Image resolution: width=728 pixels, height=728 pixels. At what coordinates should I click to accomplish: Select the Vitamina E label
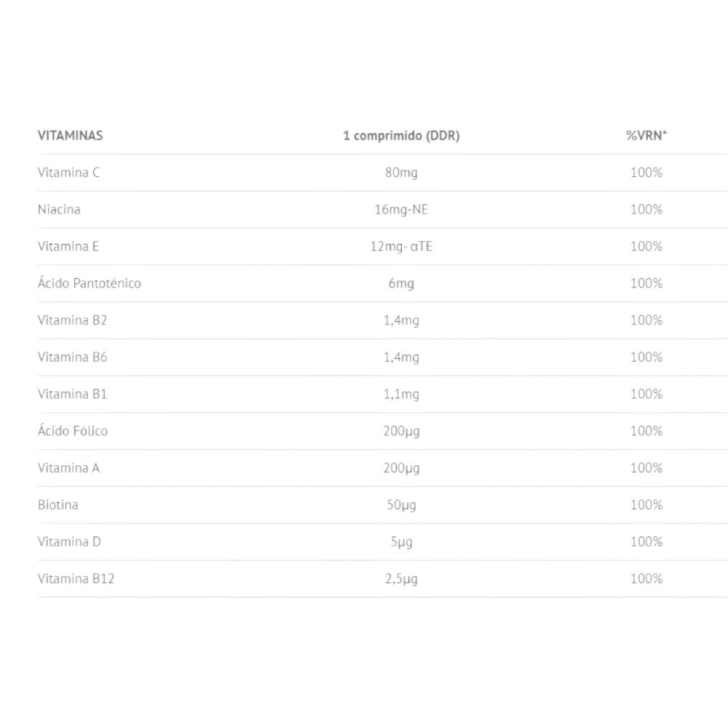[68, 246]
